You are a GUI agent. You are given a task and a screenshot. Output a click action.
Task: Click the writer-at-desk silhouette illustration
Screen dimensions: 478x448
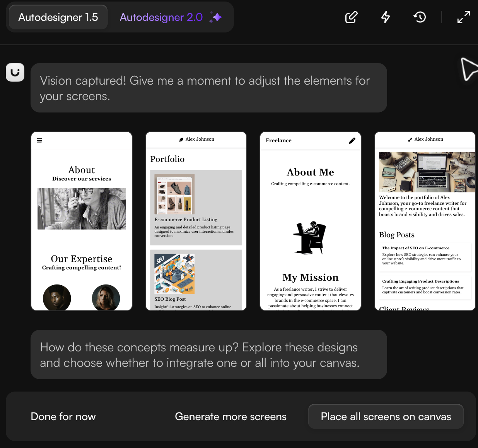pos(309,238)
